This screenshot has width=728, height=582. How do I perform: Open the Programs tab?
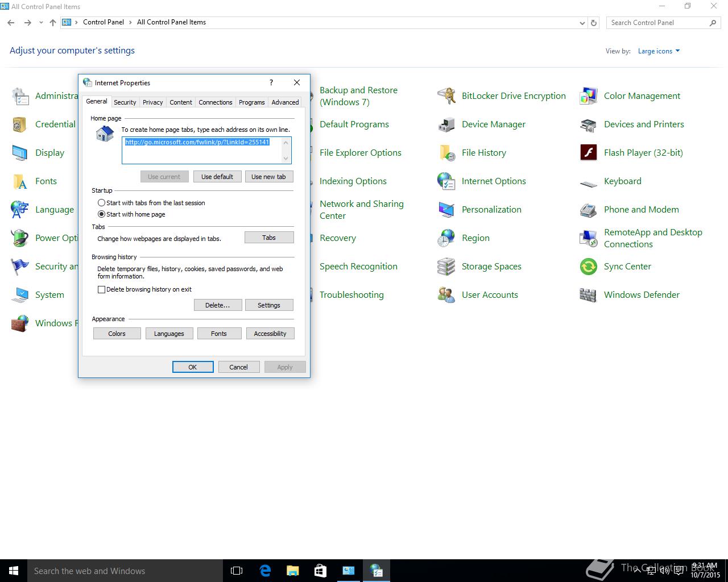tap(251, 102)
